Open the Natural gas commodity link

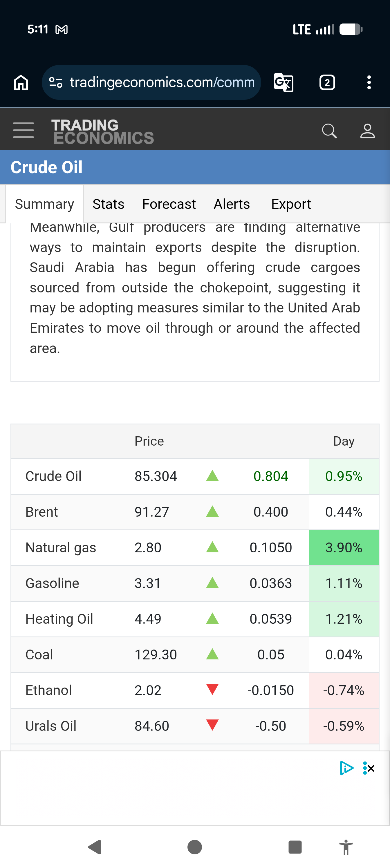(x=61, y=547)
